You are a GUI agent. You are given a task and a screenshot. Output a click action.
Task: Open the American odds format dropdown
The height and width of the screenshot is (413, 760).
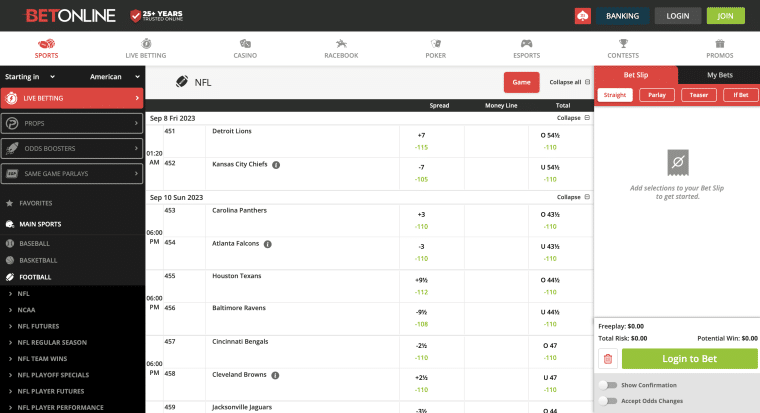115,77
